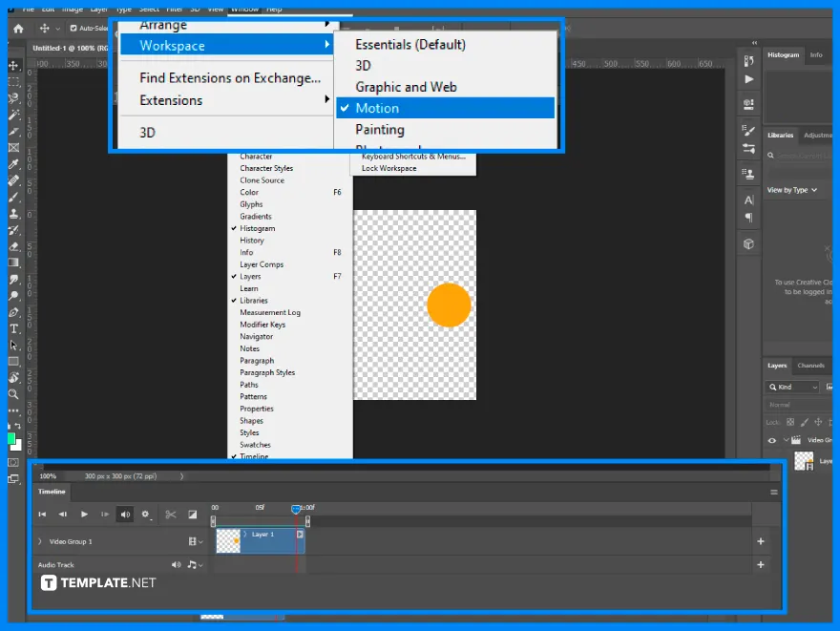This screenshot has height=631, width=840.
Task: Toggle audio playback in the Timeline
Action: (125, 514)
